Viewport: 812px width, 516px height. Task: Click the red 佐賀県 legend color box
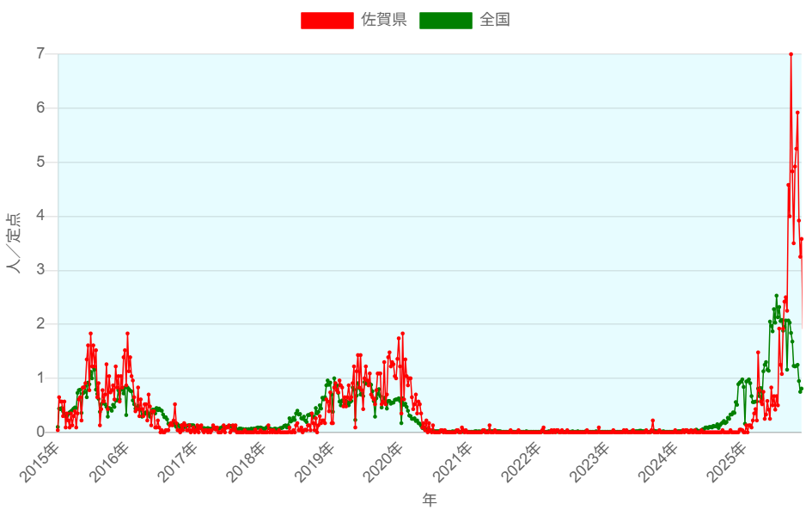coord(327,20)
